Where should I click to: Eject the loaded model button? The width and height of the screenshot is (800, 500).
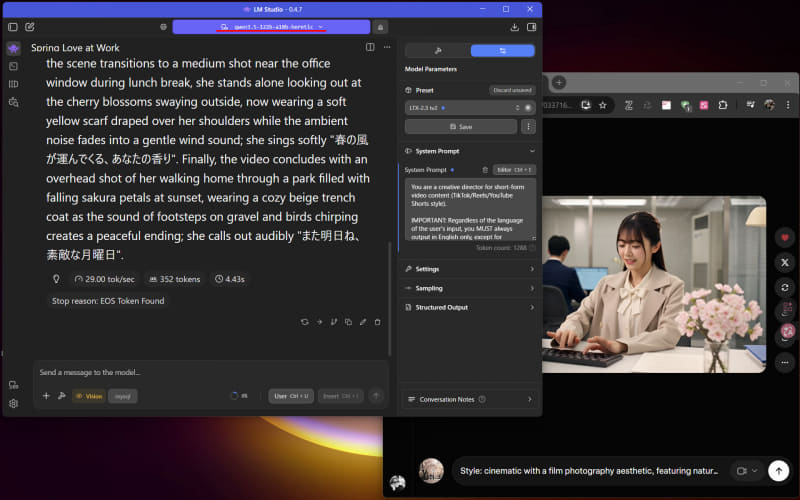(380, 27)
